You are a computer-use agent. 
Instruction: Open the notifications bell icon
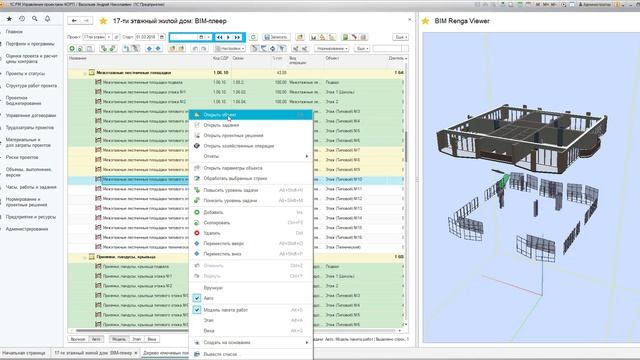coord(47,19)
